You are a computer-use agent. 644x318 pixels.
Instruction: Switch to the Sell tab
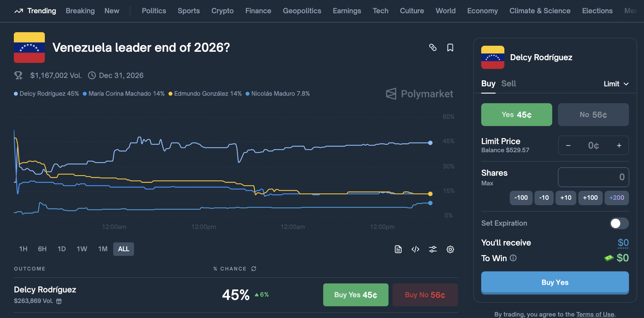pos(509,84)
